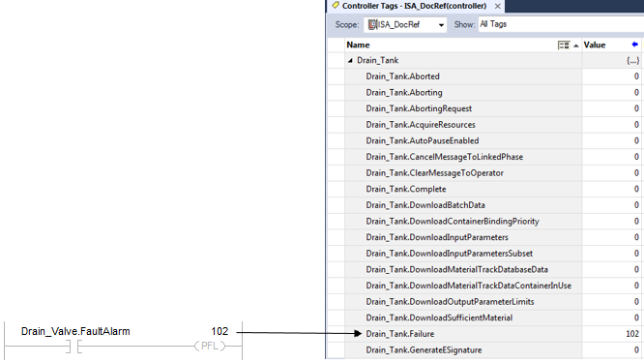644x363 pixels.
Task: Click the ascending sort arrow in Name header
Action: coord(576,45)
